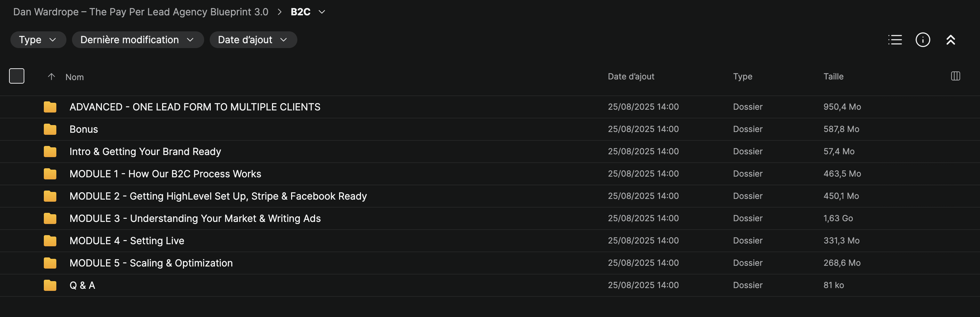Expand the Type filter dropdown

(38, 40)
